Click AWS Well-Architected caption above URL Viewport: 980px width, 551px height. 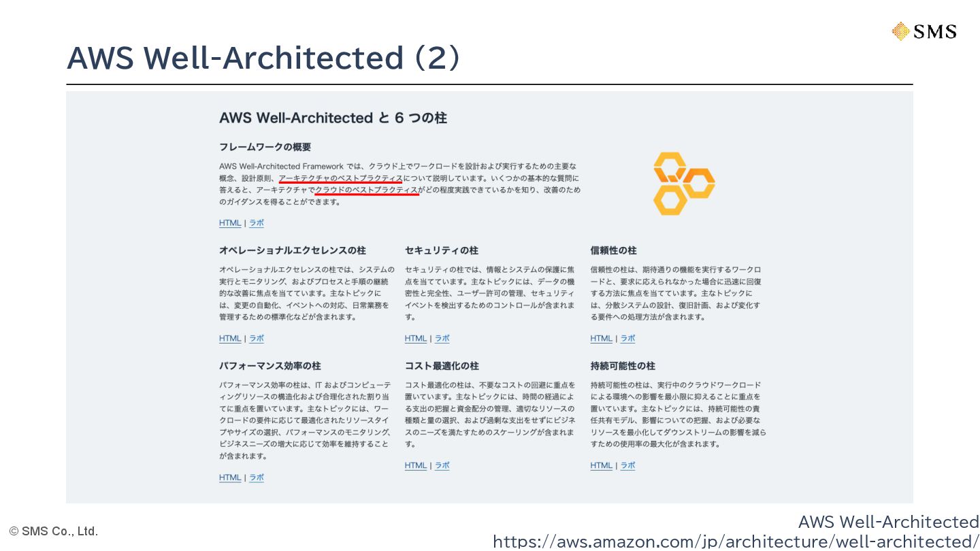[x=889, y=522]
